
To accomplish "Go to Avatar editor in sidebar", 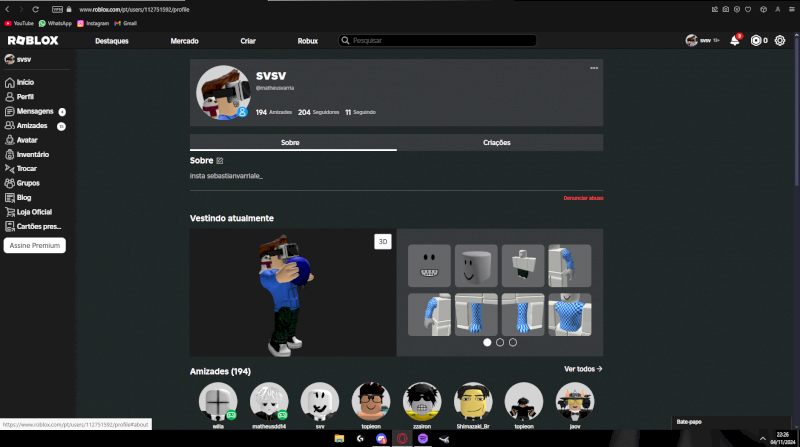I will click(x=21, y=140).
